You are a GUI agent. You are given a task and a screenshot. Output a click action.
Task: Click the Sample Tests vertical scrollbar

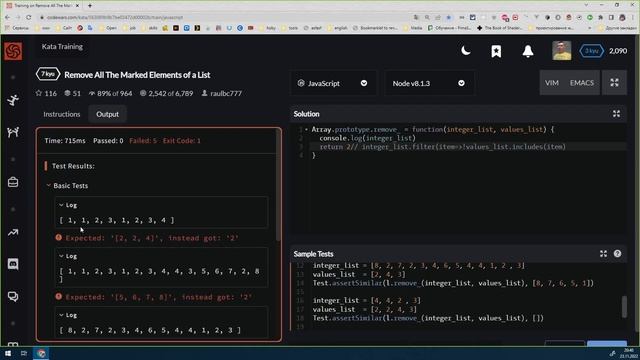pos(624,307)
